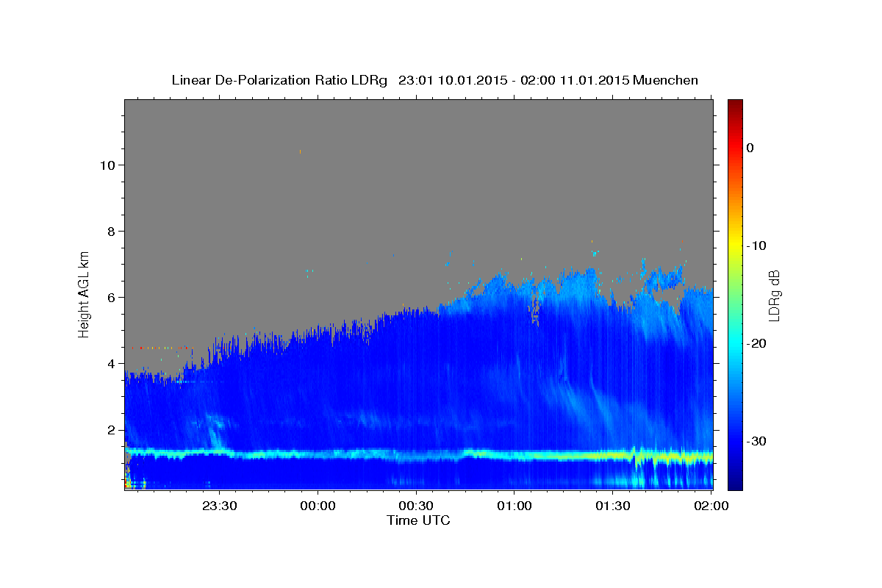Click the isolated orange pixel near 10 km height
882x588 pixels.
click(x=300, y=151)
